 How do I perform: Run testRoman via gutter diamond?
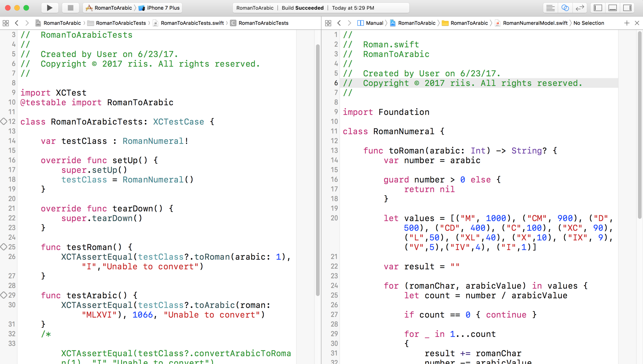tap(4, 247)
